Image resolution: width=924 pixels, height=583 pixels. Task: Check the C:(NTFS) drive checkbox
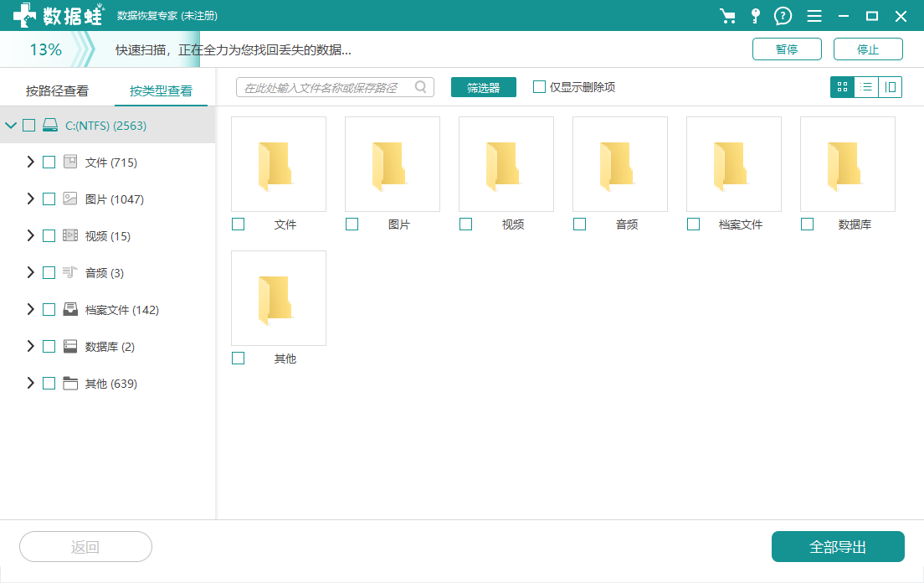(x=28, y=125)
